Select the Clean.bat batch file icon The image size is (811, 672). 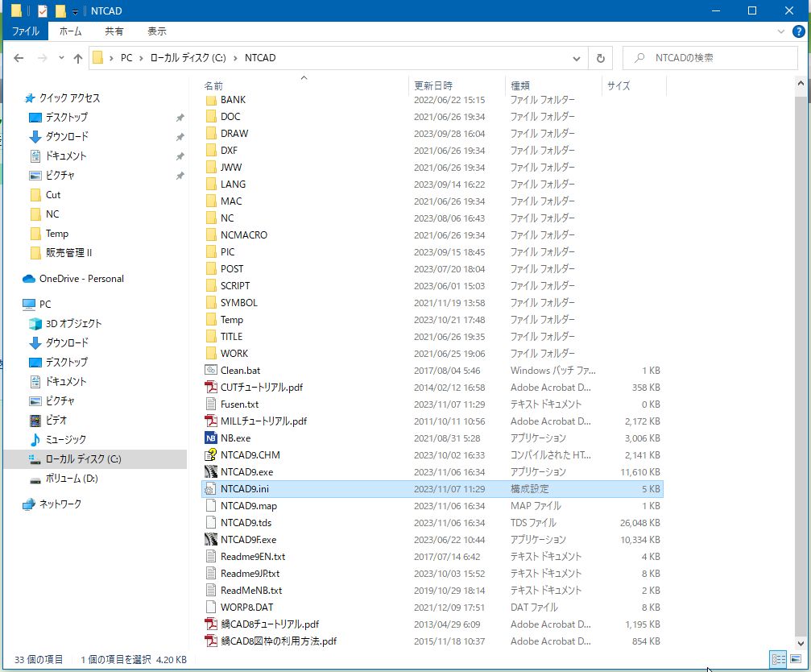[x=211, y=371]
